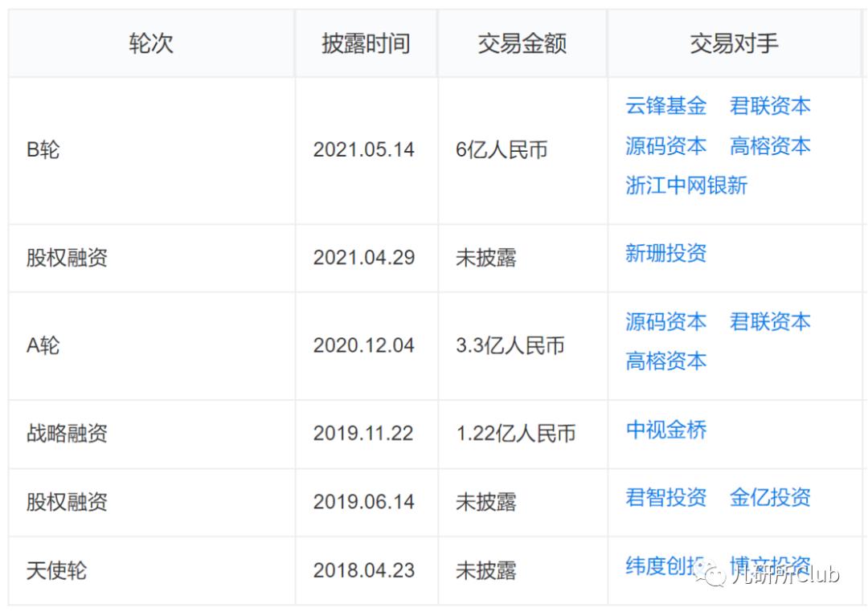Open the 浙江中网银新 investor link
Image resolution: width=868 pixels, height=612 pixels.
tap(686, 186)
